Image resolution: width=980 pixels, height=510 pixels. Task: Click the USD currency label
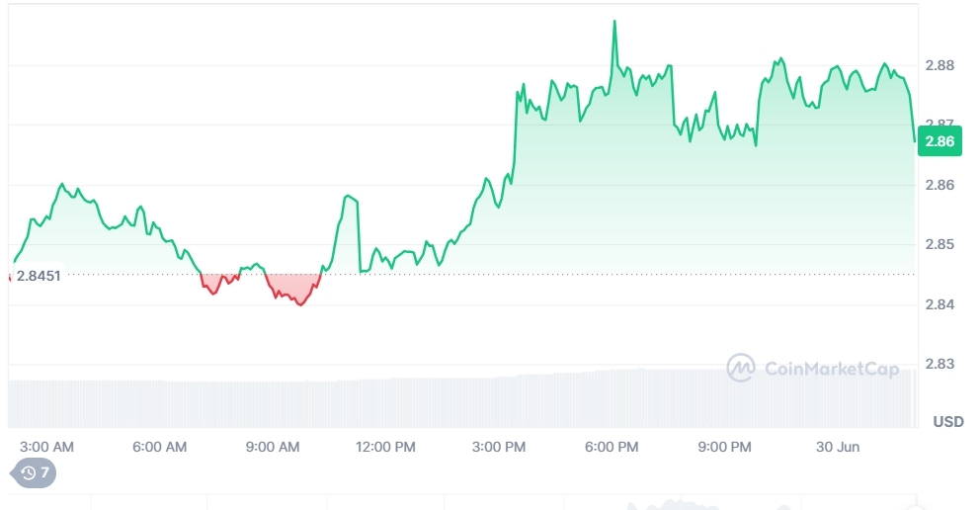[x=948, y=422]
